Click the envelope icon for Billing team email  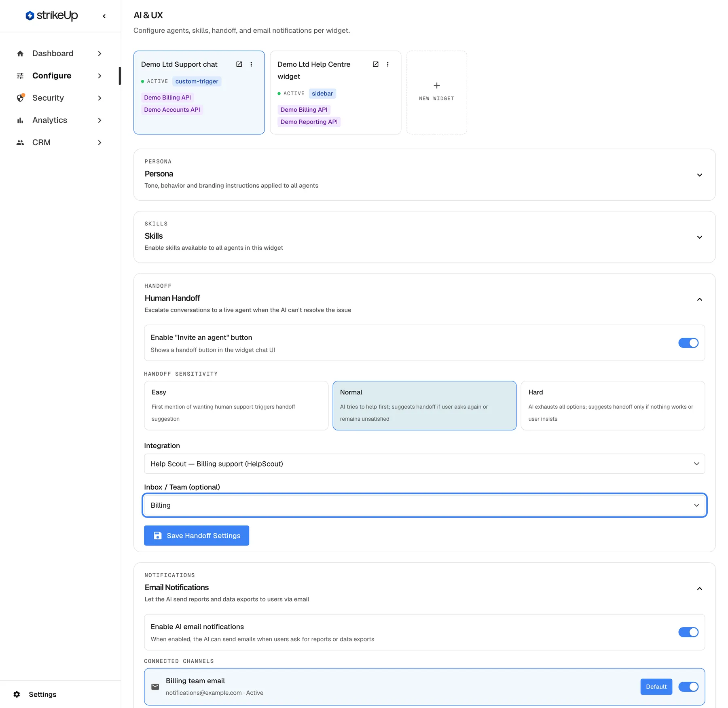coord(155,687)
